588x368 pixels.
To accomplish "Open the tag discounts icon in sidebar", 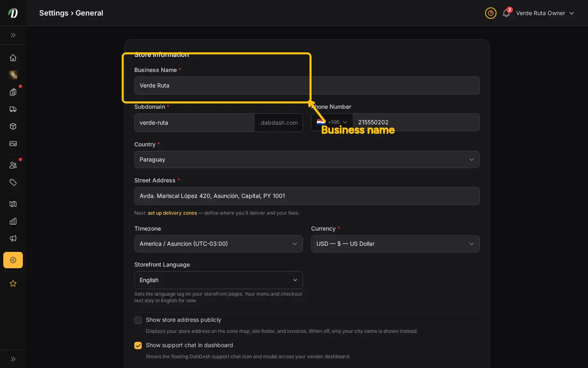I will click(13, 182).
